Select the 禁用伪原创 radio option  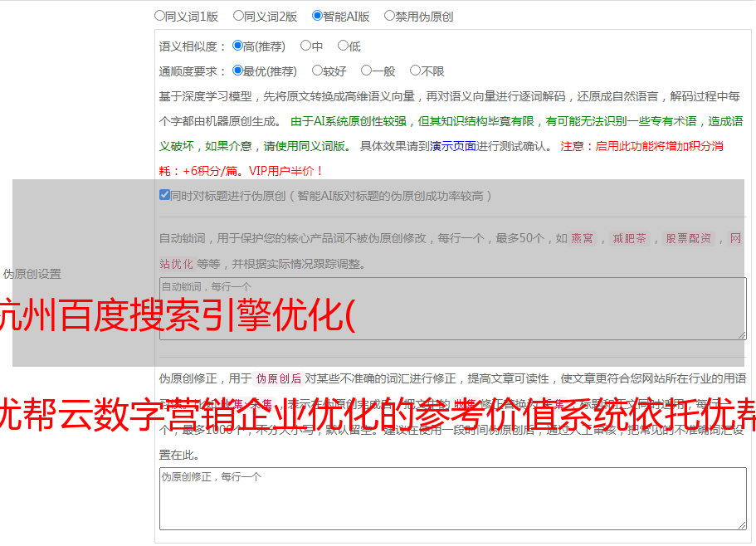pyautogui.click(x=389, y=16)
